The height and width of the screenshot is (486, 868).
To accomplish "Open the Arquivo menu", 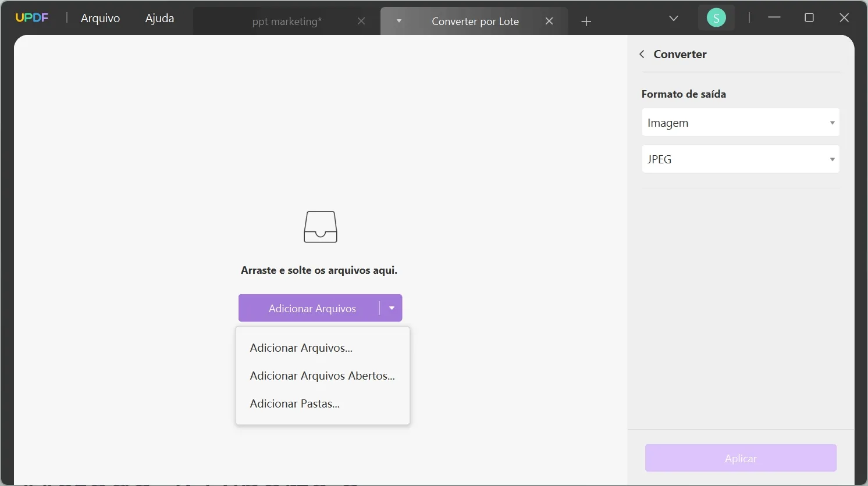I will [99, 18].
